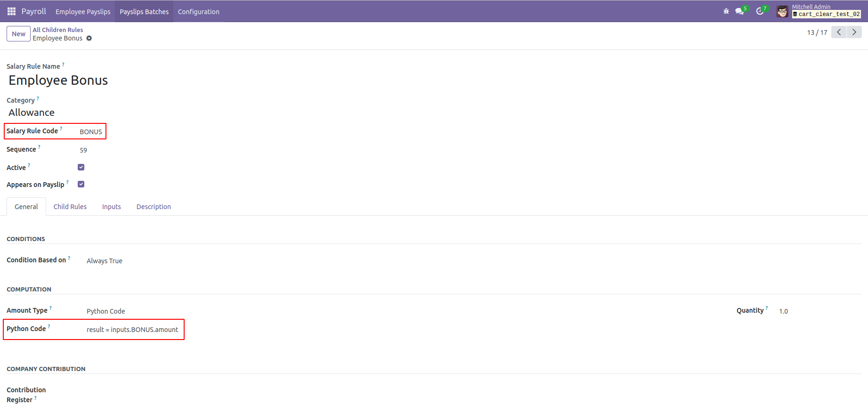Uncheck the Active checkbox
868x413 pixels.
point(81,167)
